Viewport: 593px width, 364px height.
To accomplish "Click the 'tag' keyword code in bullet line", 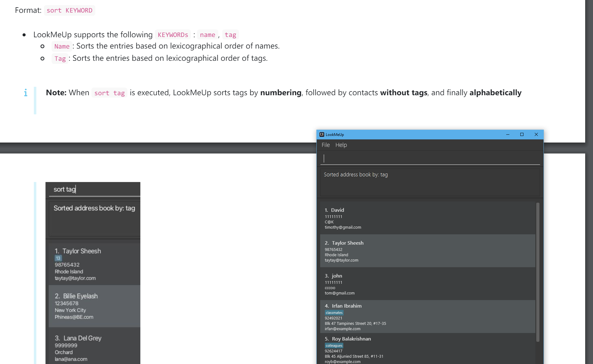I will point(230,35).
